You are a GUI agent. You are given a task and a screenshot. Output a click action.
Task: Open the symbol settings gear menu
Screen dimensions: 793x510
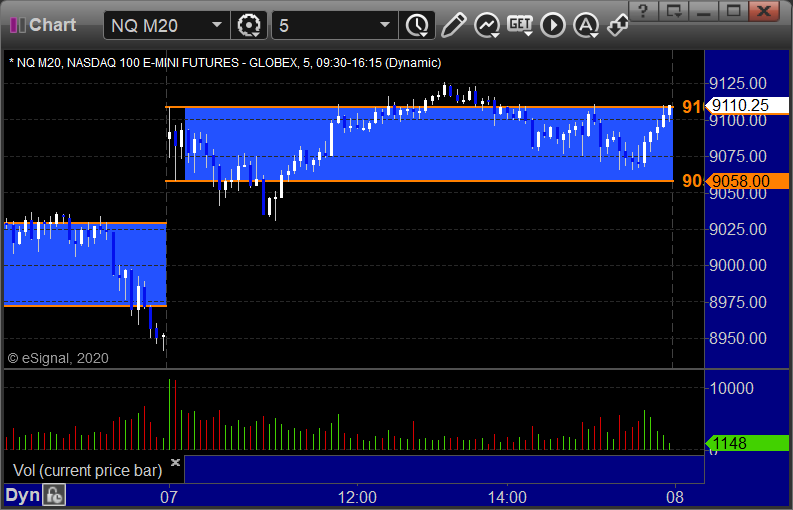point(248,25)
